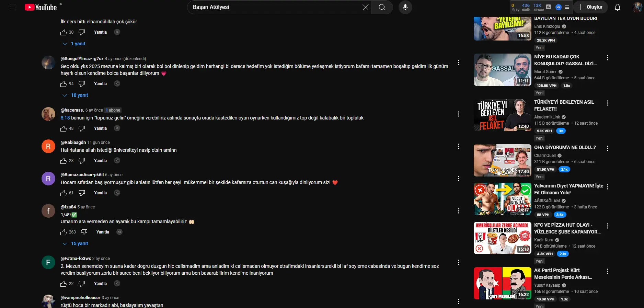
Task: Open options for @vampirehollieuser's comment
Action: 459,301
